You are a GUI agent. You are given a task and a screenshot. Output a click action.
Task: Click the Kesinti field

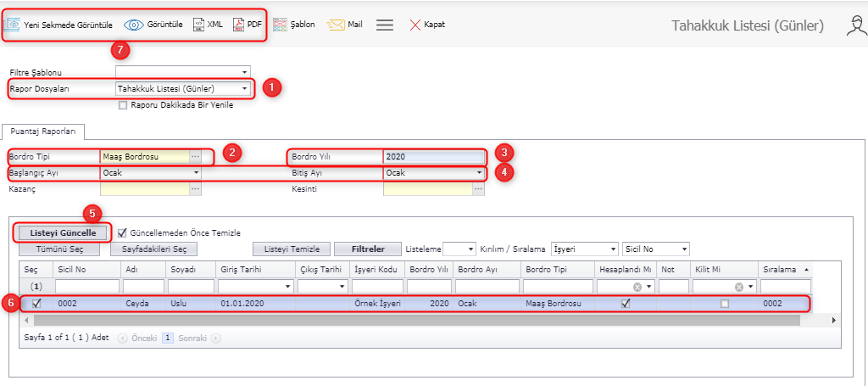pos(428,189)
